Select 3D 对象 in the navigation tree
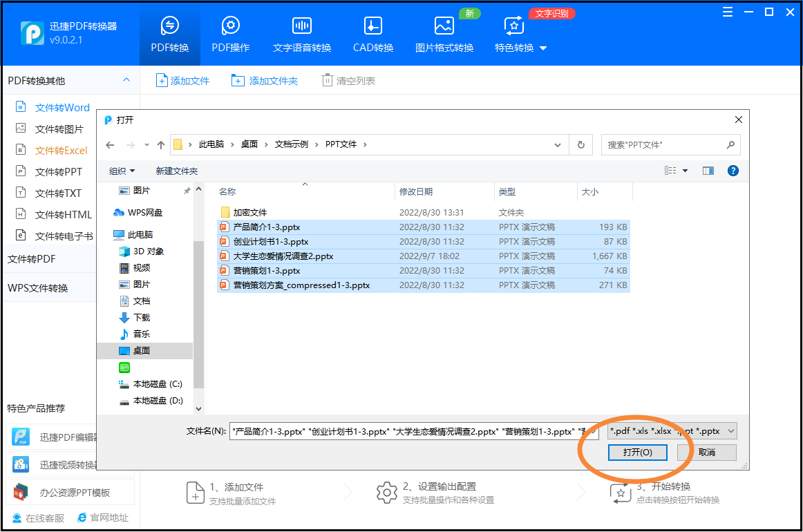Image resolution: width=803 pixels, height=532 pixels. coord(142,251)
